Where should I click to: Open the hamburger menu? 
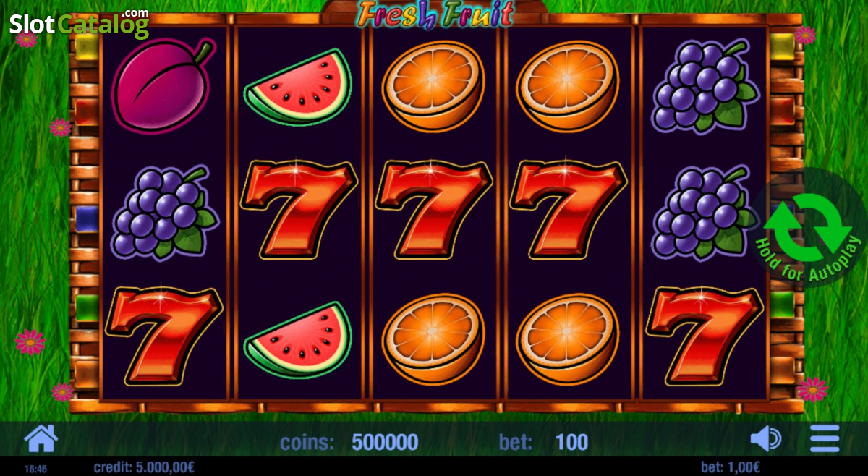click(825, 438)
